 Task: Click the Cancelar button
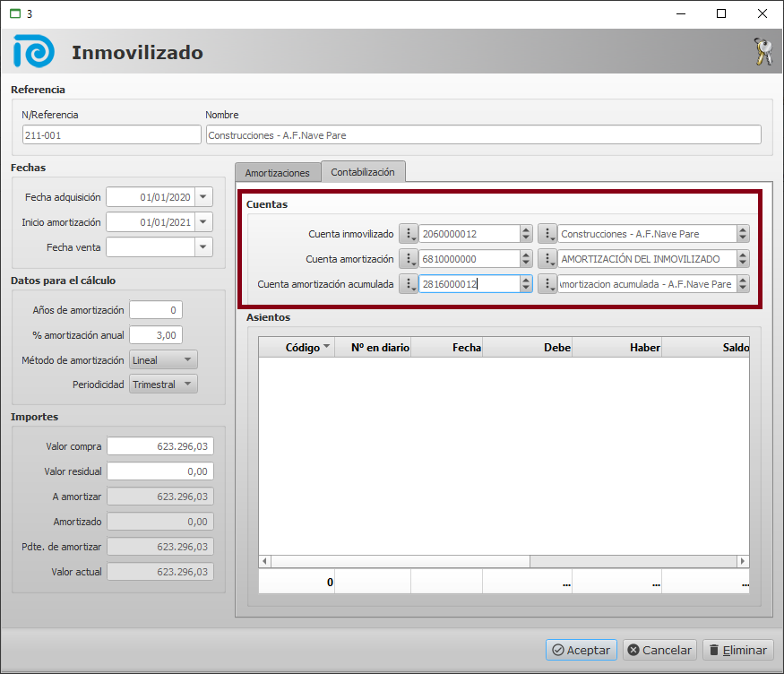(659, 651)
